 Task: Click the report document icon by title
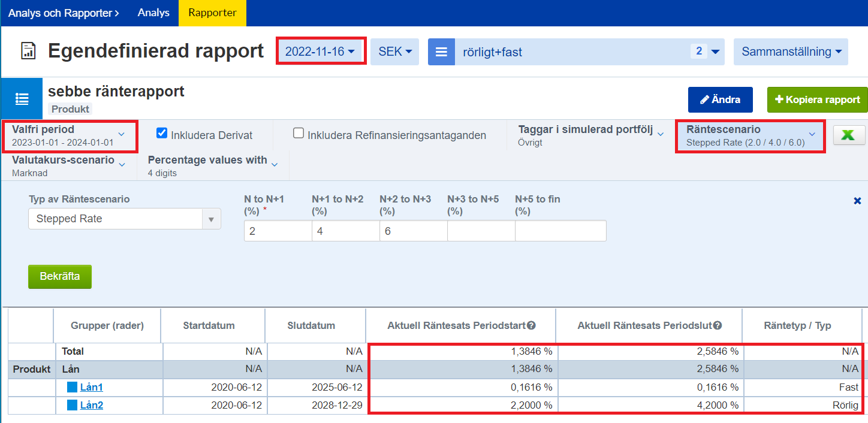[x=28, y=52]
